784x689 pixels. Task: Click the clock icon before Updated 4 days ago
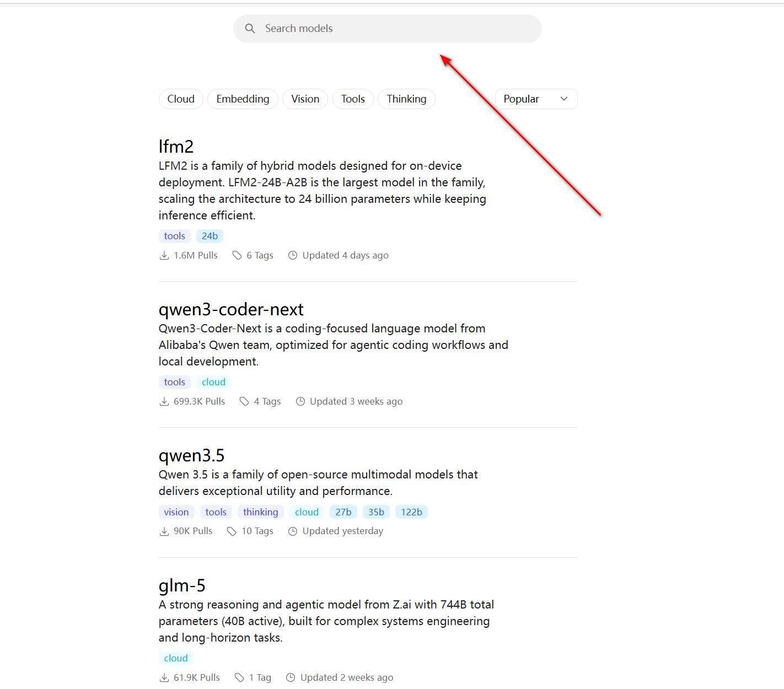point(293,256)
